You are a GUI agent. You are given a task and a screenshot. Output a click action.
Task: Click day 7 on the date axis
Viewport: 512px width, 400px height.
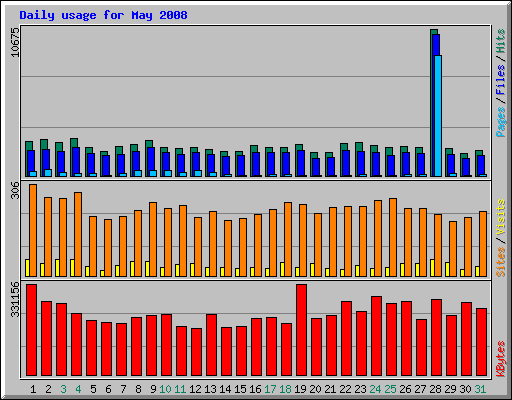point(123,389)
